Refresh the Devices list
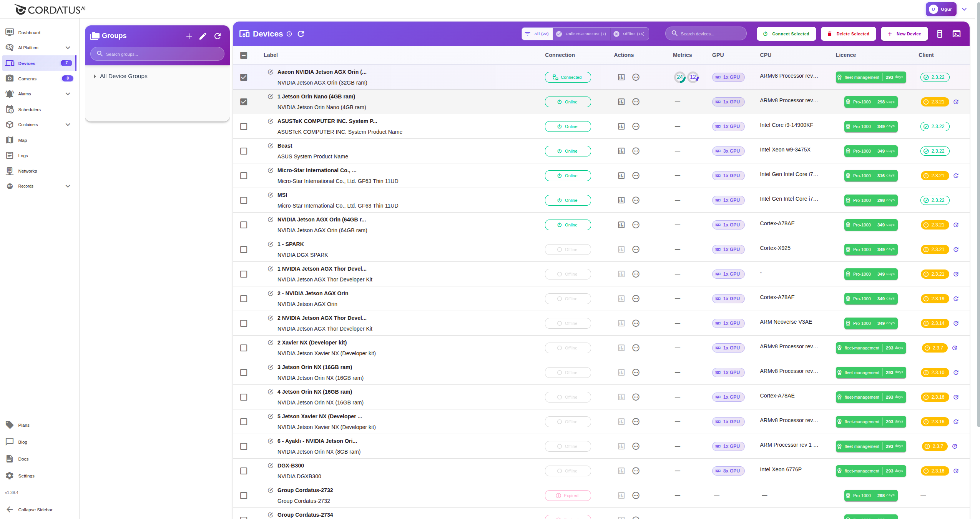Screen dimensions: 980x519 tap(301, 34)
